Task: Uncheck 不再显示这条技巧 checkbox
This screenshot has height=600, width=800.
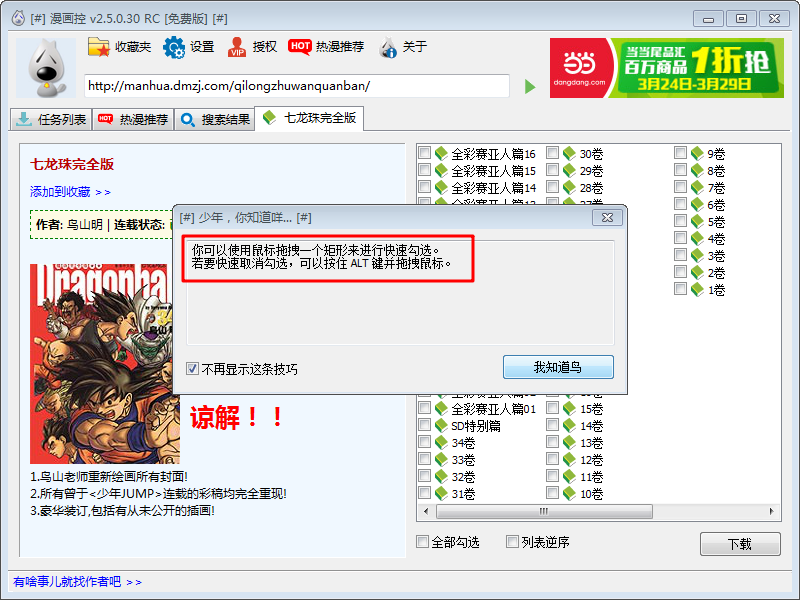Action: 192,368
